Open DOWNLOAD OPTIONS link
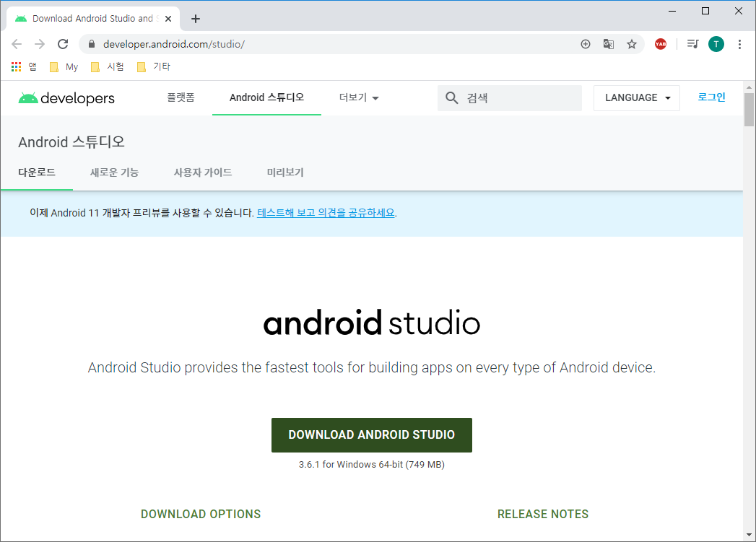This screenshot has height=542, width=756. tap(201, 514)
